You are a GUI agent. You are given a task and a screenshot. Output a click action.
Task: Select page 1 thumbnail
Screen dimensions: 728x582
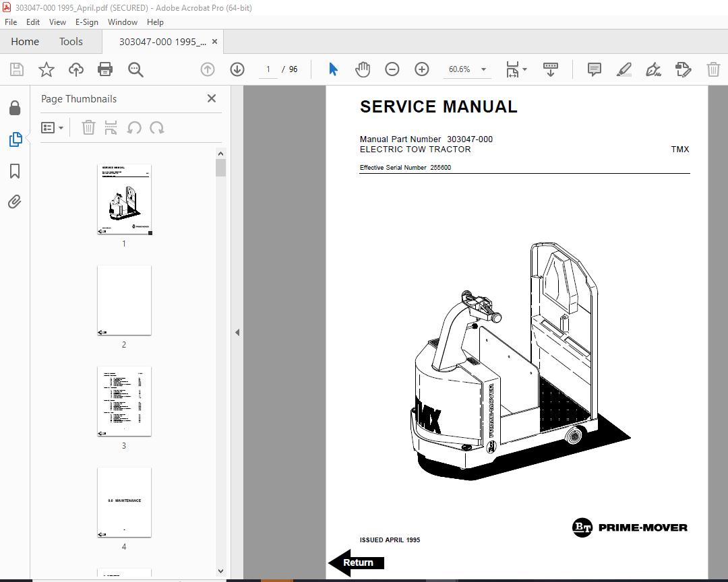pyautogui.click(x=125, y=199)
